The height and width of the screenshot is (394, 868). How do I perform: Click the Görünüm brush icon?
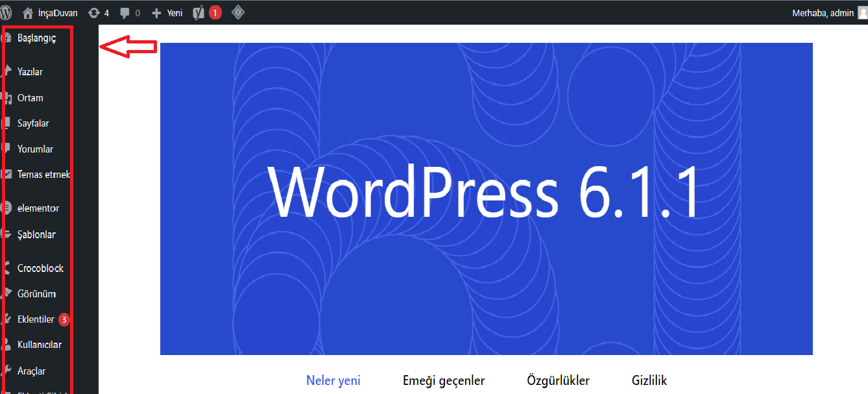pyautogui.click(x=7, y=293)
